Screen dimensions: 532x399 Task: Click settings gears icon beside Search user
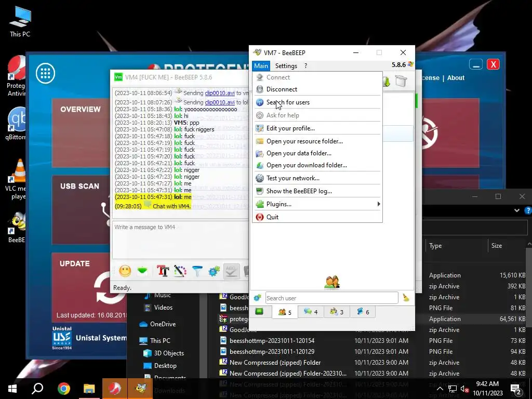(x=257, y=298)
